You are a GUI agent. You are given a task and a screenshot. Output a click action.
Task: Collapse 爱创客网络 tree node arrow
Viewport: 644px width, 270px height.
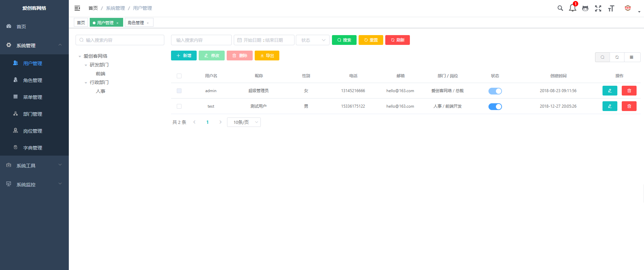[x=80, y=56]
